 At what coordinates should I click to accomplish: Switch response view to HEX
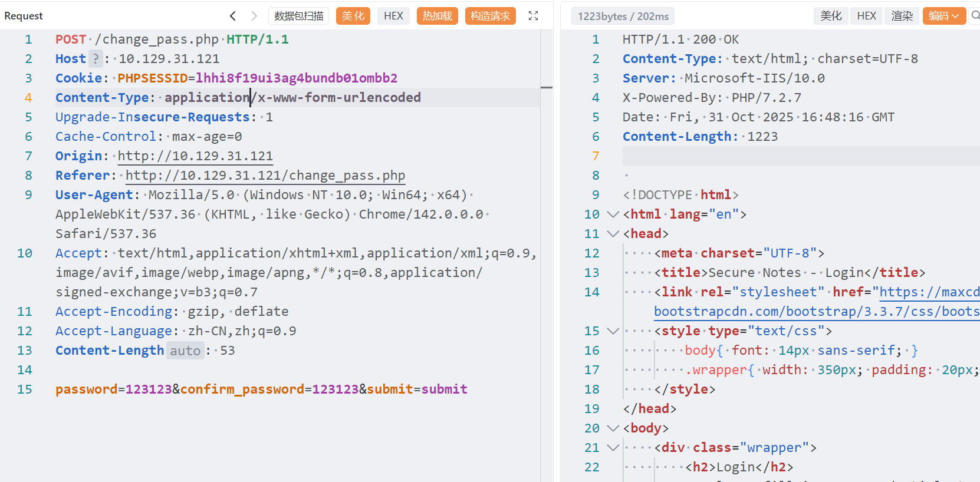(866, 16)
